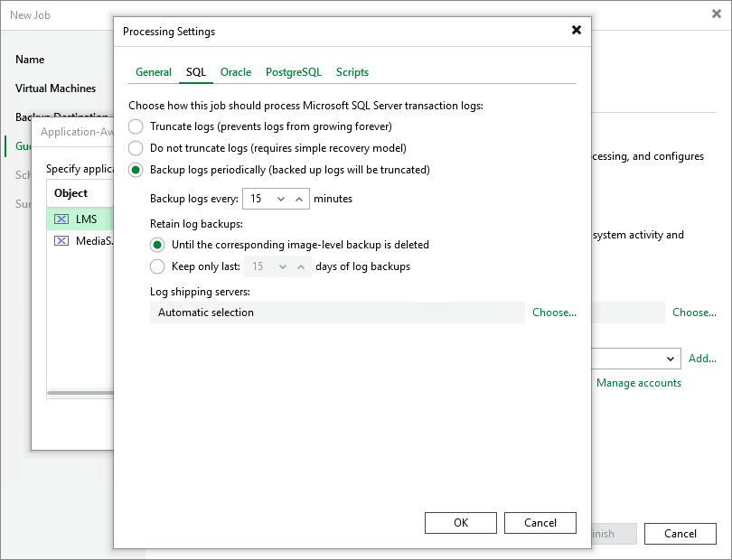Click Choose for log shipping servers

[554, 312]
